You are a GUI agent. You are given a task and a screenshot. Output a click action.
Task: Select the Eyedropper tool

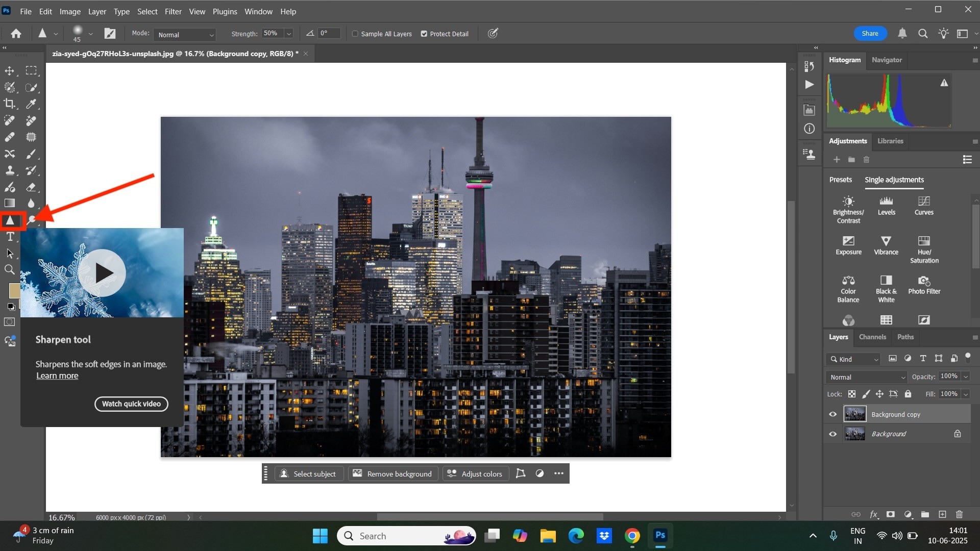(x=32, y=104)
